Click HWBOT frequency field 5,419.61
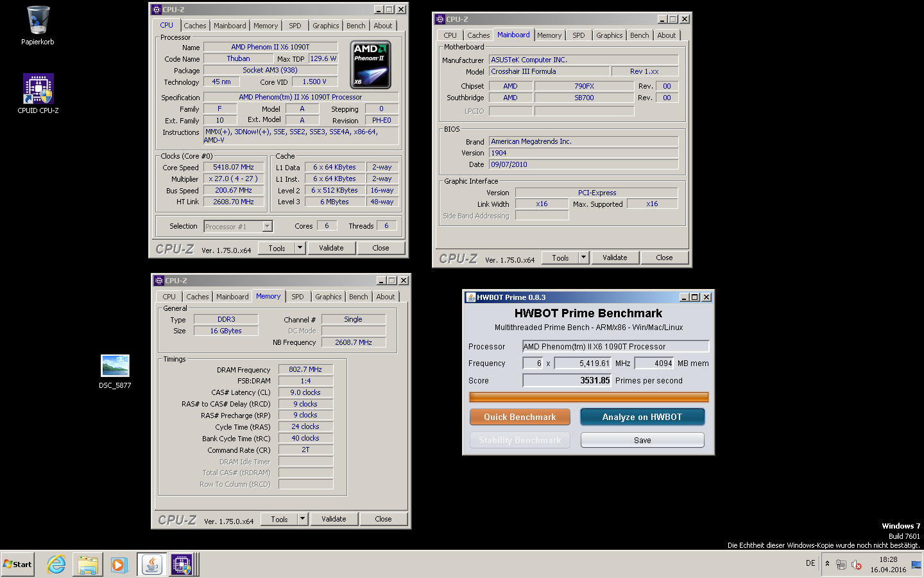This screenshot has height=578, width=924. 583,363
